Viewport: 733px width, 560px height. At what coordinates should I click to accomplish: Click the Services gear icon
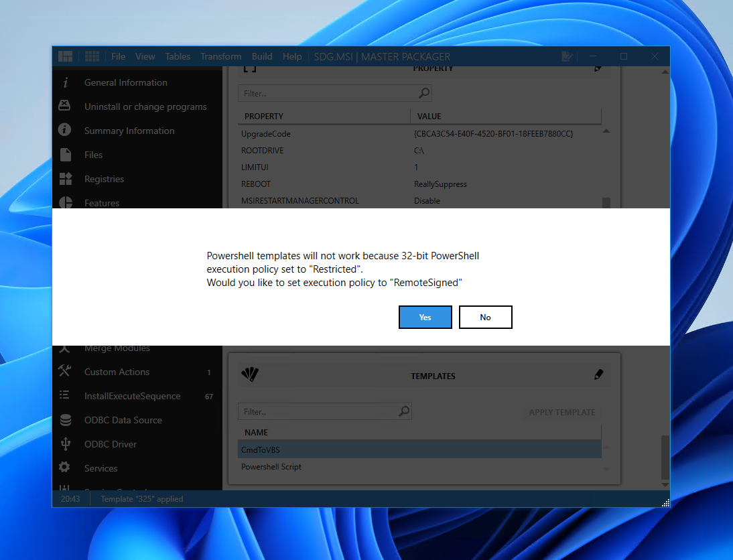click(64, 467)
